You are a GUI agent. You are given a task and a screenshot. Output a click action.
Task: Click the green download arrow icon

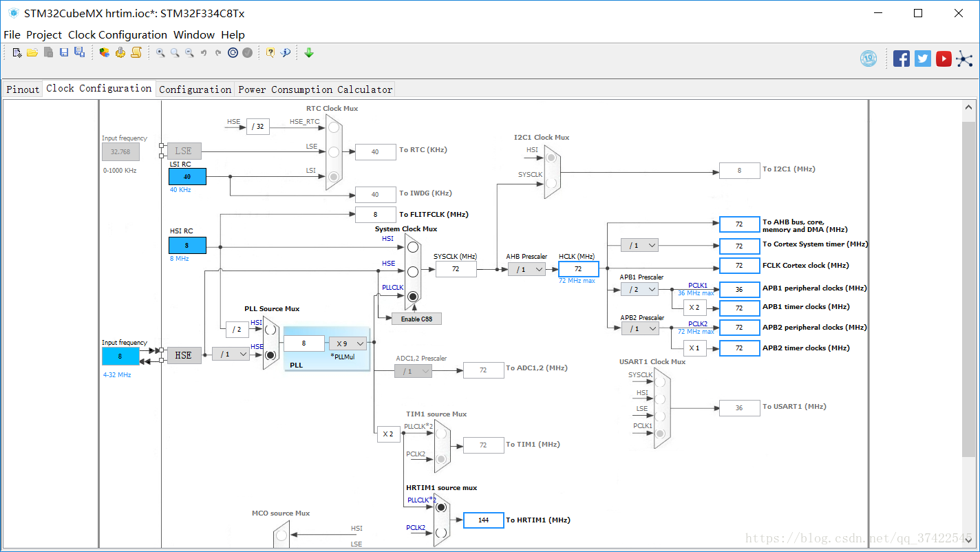coord(309,52)
